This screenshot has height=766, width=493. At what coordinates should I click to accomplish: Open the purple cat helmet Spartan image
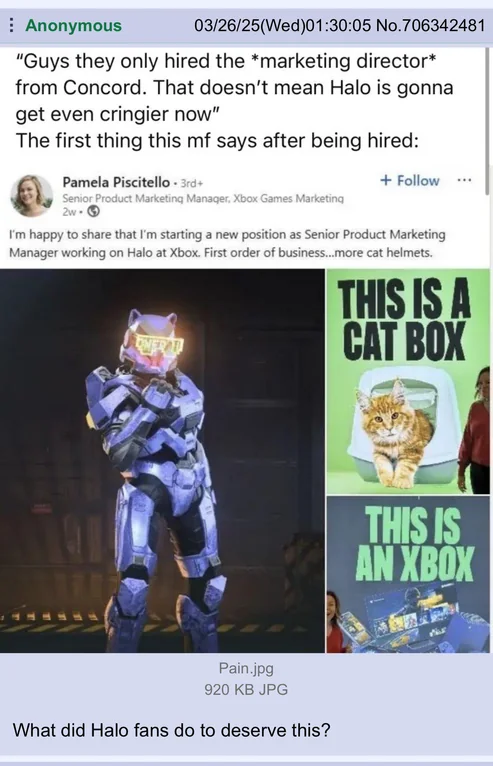click(162, 461)
